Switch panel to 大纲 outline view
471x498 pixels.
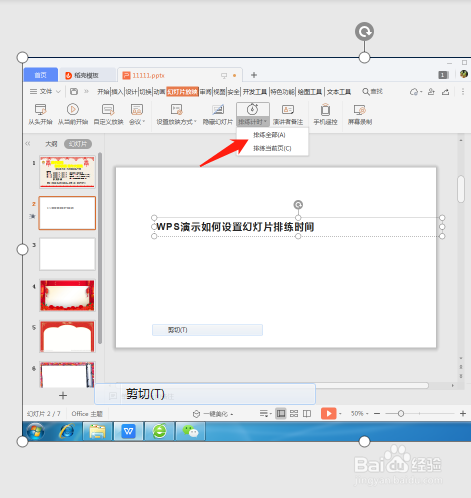[x=51, y=144]
